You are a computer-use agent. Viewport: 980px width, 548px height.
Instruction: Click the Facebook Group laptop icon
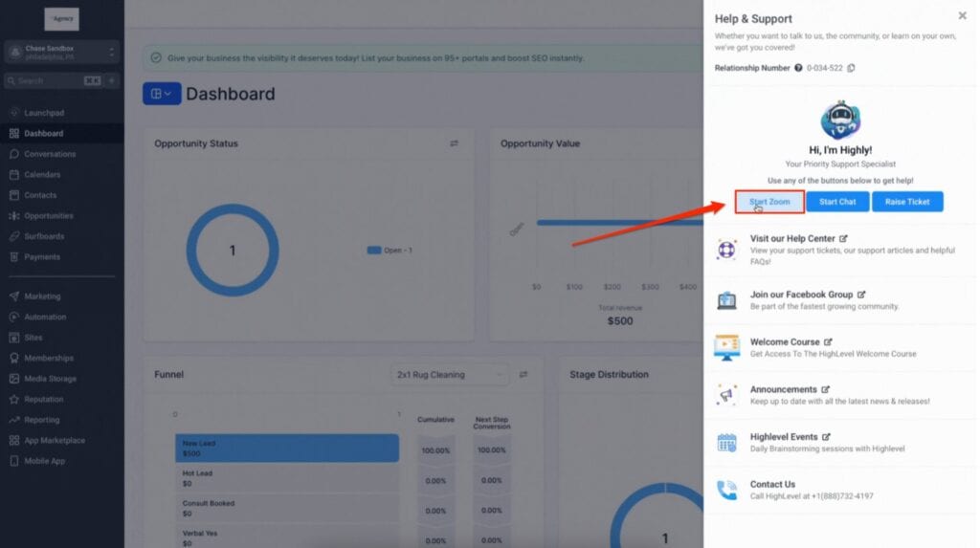[727, 300]
